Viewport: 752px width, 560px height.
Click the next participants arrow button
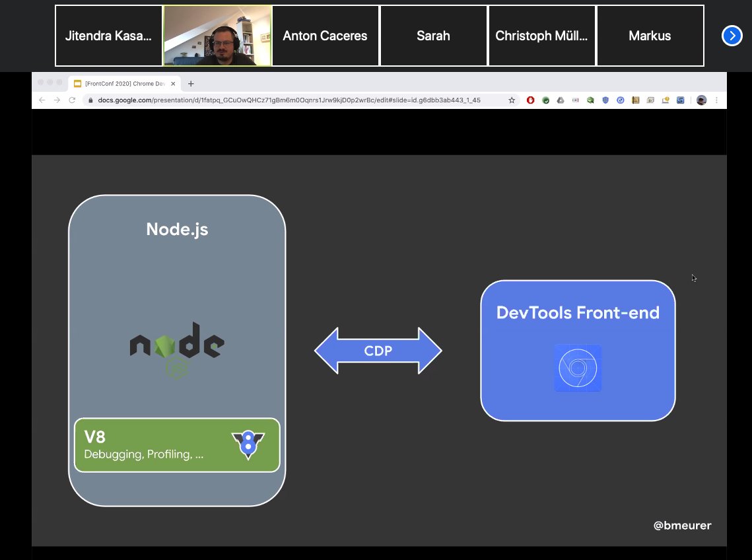click(732, 36)
